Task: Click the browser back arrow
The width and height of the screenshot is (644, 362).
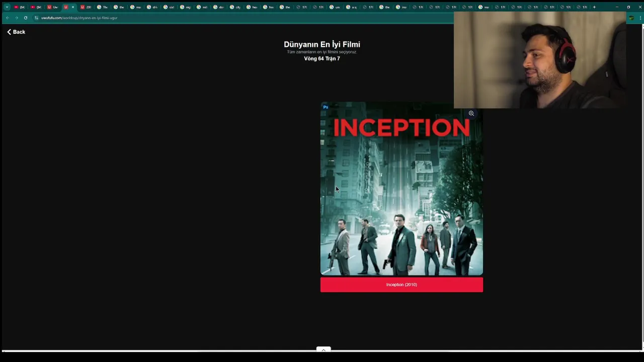Action: click(8, 18)
